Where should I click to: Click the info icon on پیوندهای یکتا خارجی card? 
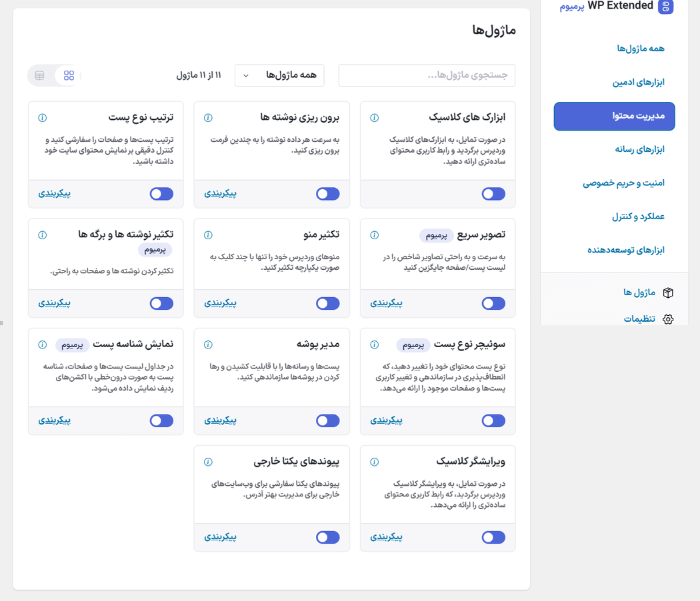[x=208, y=461]
